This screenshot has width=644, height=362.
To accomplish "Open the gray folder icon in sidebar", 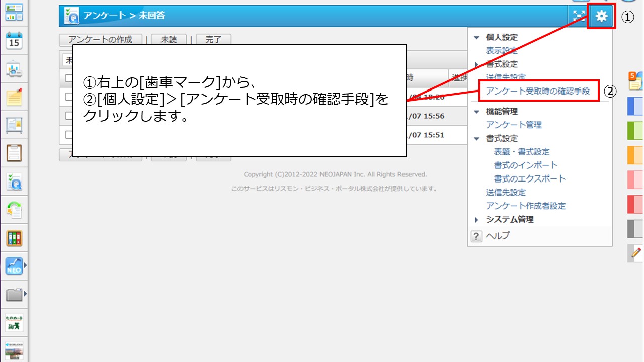I will (x=14, y=295).
